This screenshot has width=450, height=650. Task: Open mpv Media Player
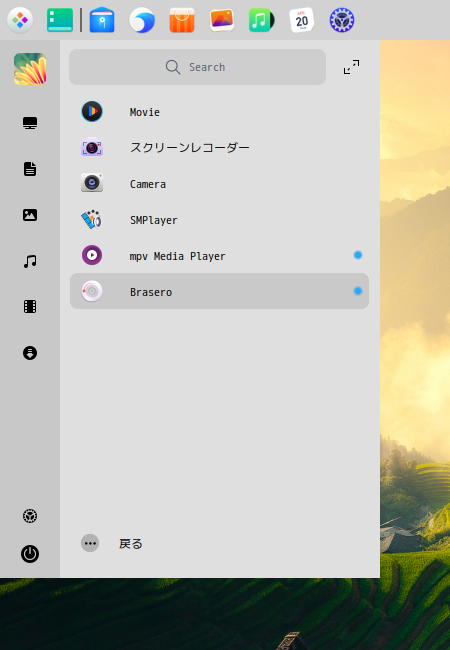pyautogui.click(x=219, y=256)
